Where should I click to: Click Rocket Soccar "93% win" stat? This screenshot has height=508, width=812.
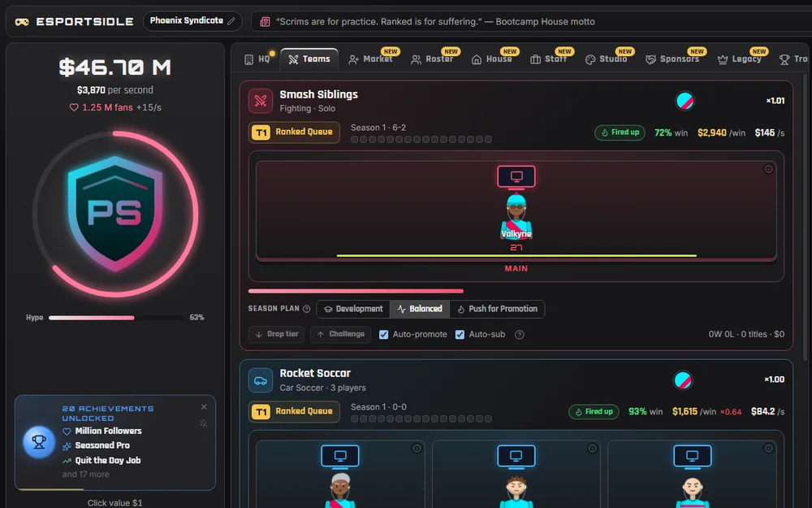pos(646,412)
